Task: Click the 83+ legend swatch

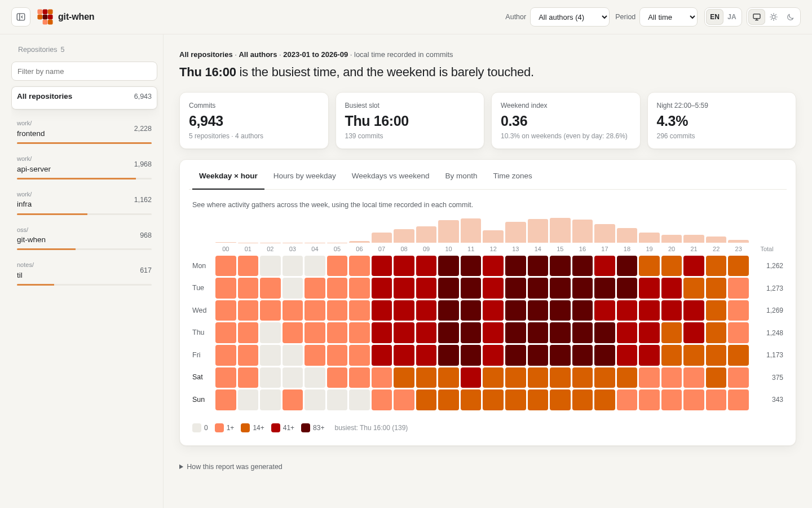Action: pyautogui.click(x=306, y=428)
